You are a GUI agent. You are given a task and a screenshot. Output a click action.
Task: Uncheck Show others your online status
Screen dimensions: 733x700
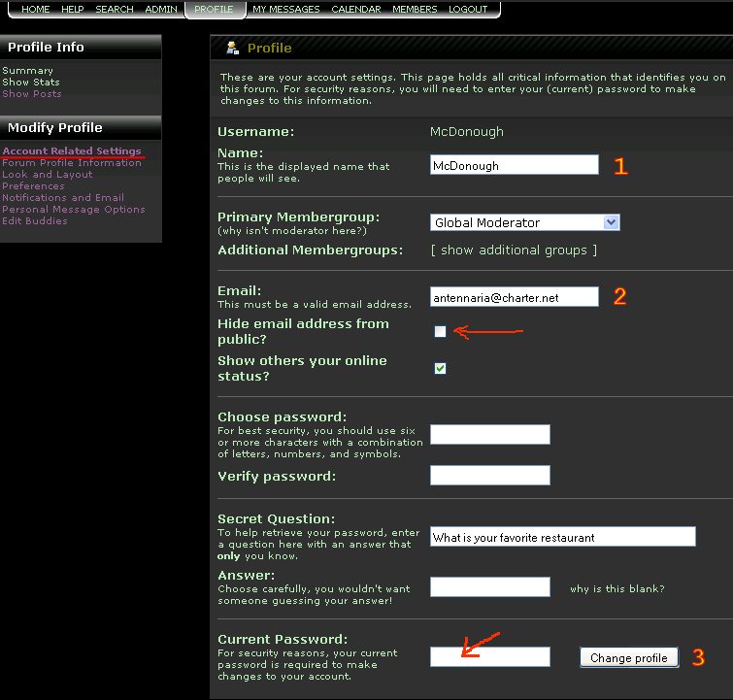(440, 368)
